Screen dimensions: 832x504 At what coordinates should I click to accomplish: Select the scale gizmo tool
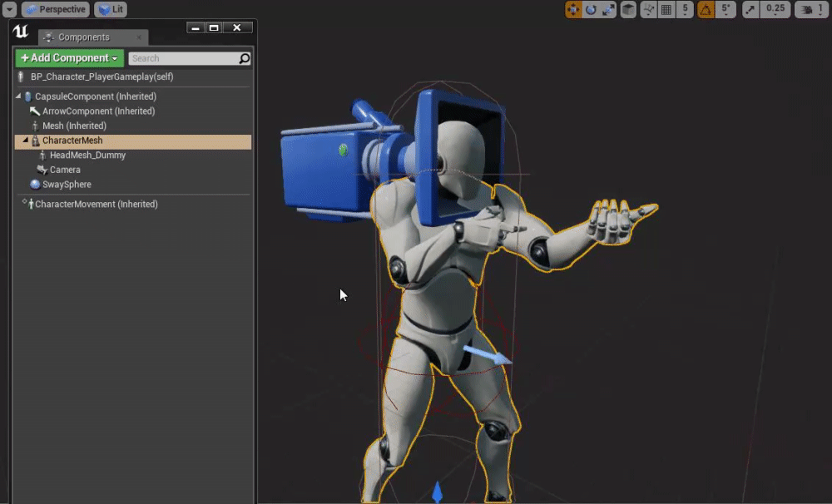tap(609, 10)
